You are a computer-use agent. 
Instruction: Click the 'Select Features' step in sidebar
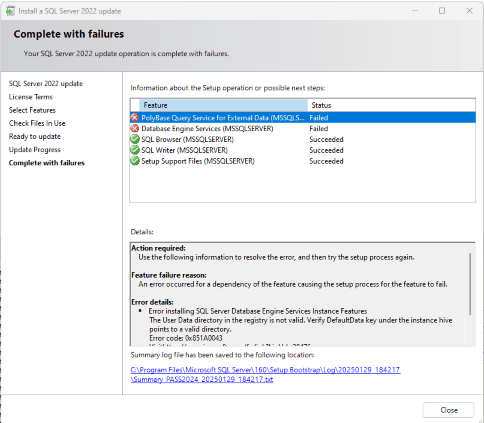[x=32, y=110]
